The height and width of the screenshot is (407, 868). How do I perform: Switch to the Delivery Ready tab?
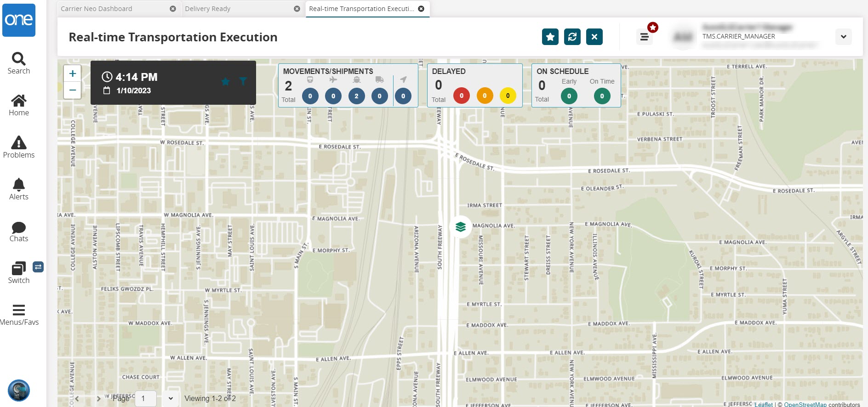[x=208, y=9]
